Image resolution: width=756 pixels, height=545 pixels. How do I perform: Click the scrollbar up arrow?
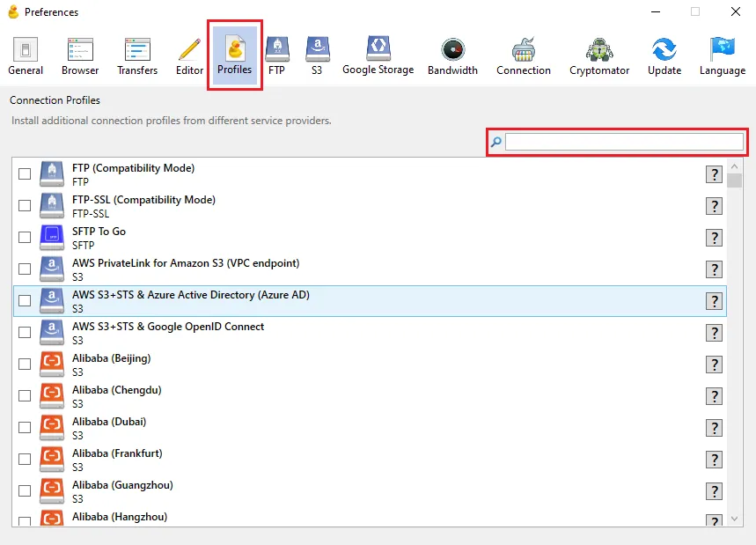[734, 166]
